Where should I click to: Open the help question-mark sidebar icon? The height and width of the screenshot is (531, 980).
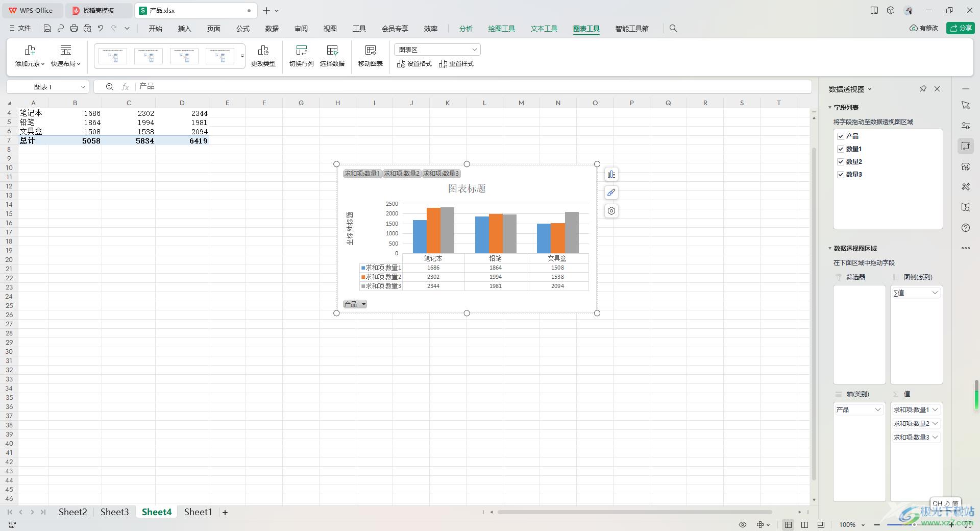pyautogui.click(x=966, y=228)
